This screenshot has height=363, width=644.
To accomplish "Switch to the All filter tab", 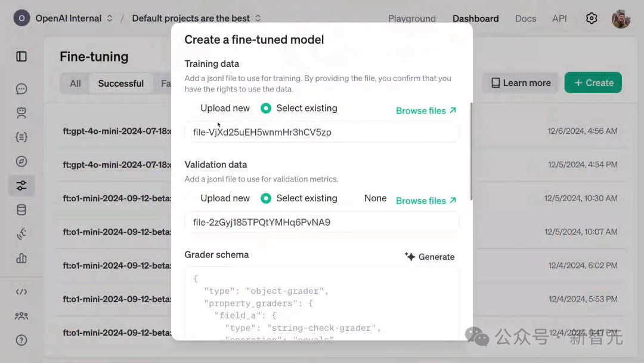I will point(75,84).
